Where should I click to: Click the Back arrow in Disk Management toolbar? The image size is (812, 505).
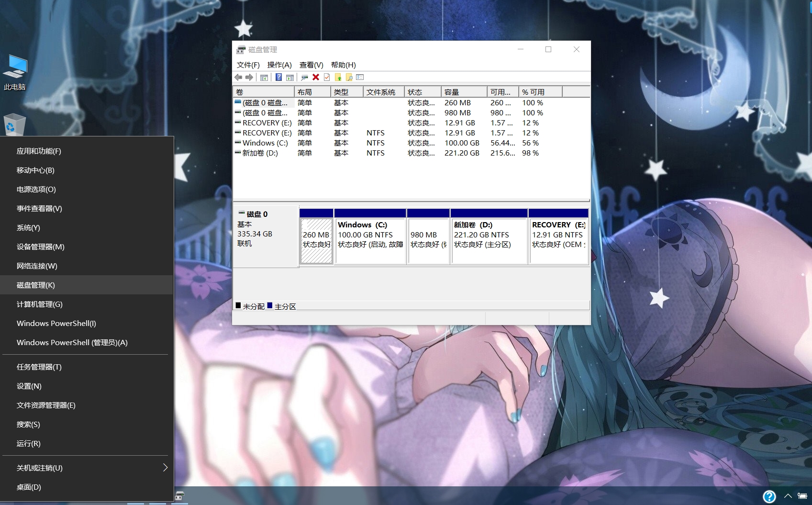[x=238, y=77]
